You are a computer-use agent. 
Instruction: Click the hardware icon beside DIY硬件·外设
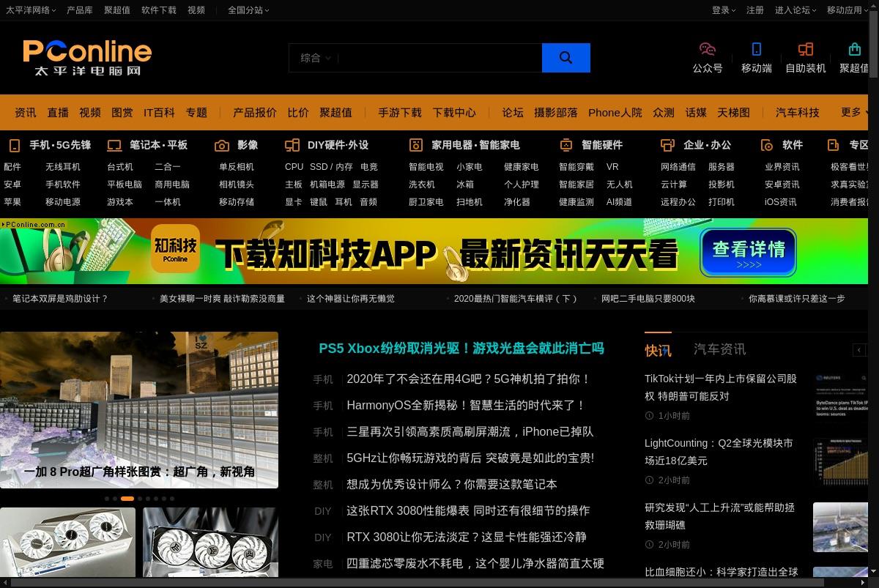(292, 145)
